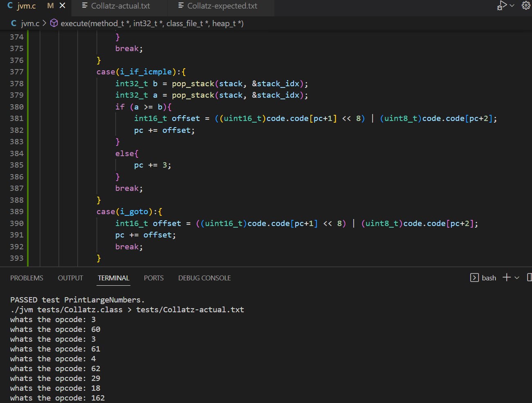Click the split terminal icon
Image resolution: width=532 pixels, height=403 pixels.
tap(529, 278)
